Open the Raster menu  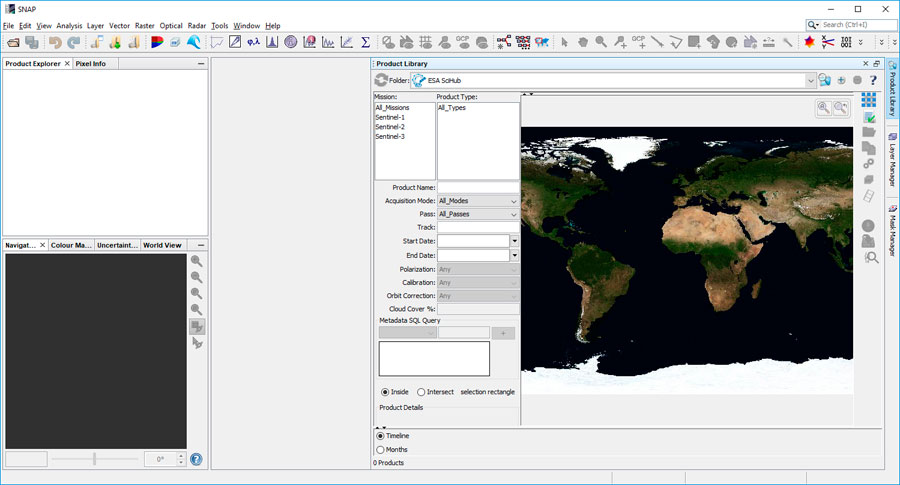(144, 25)
